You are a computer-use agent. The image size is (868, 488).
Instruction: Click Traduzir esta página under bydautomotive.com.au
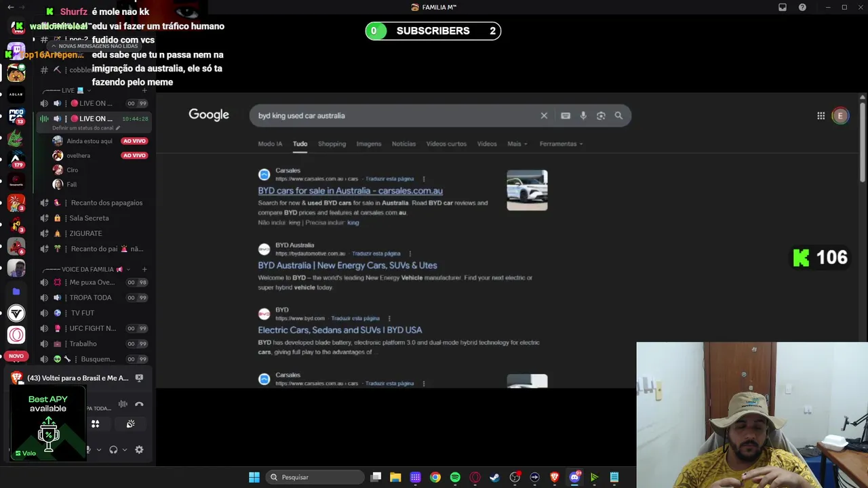coord(376,253)
